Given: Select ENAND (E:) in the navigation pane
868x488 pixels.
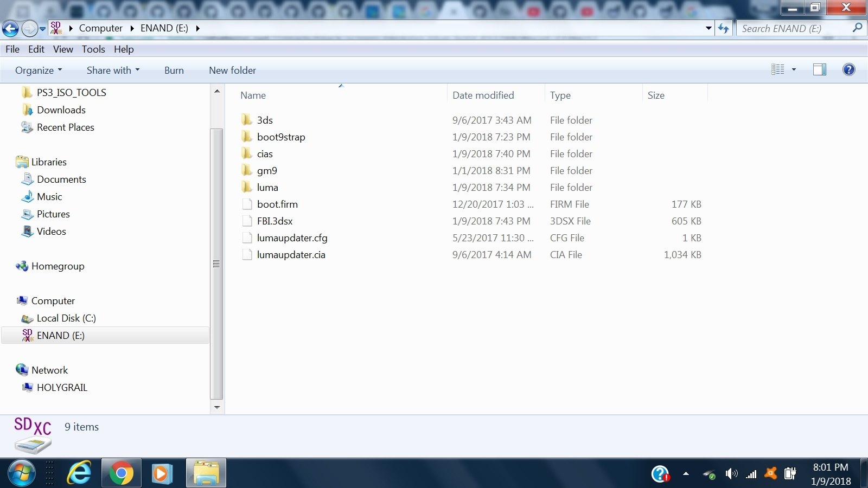Looking at the screenshot, I should [60, 336].
